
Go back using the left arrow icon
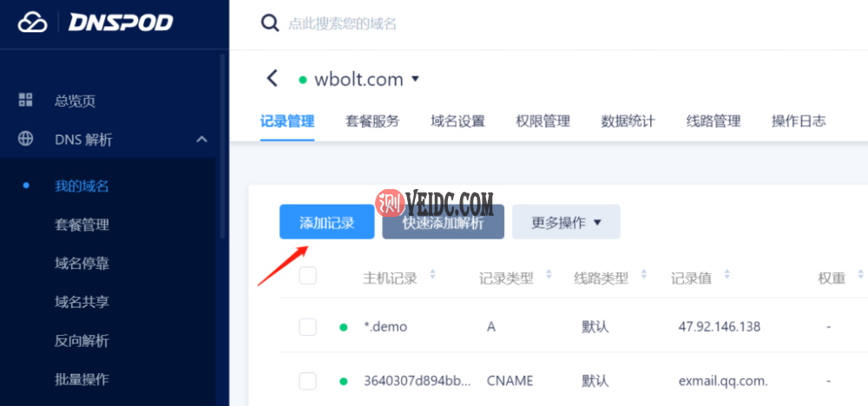(272, 79)
